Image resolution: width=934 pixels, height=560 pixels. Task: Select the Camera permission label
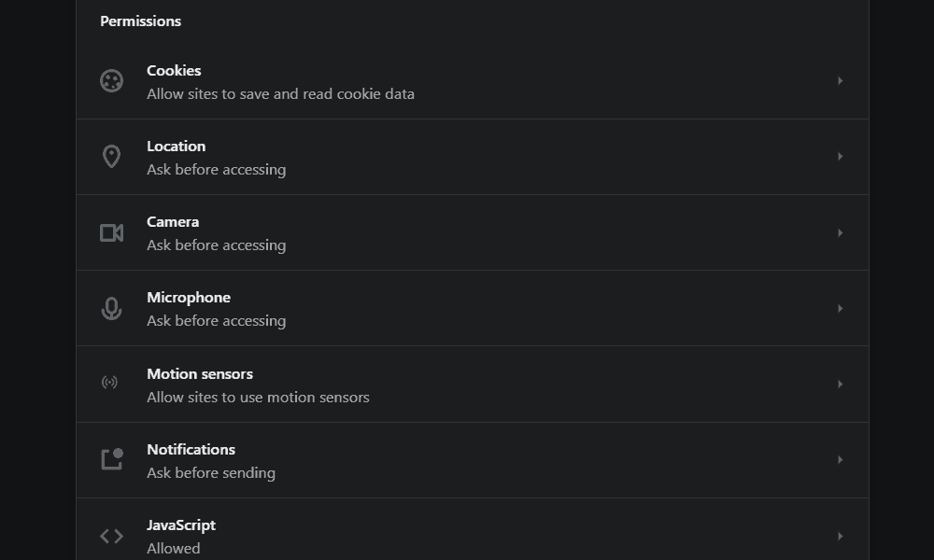pos(173,222)
